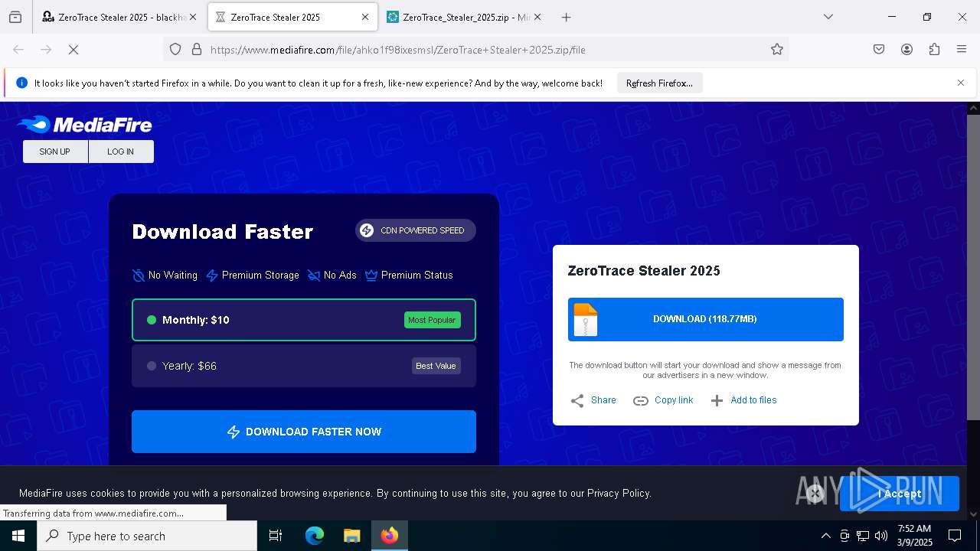Click LOG IN button
Image resolution: width=980 pixels, height=551 pixels.
click(120, 152)
